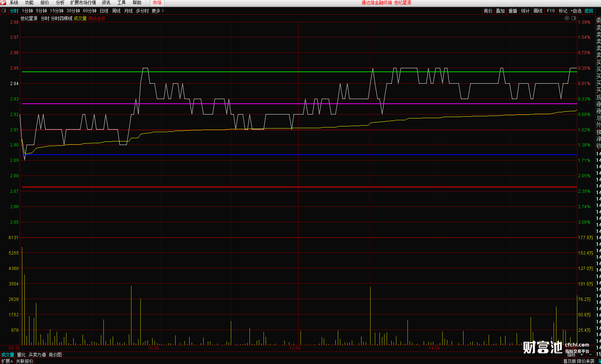Open the 报价 menu
The height and width of the screenshot is (364, 601).
tap(45, 3)
